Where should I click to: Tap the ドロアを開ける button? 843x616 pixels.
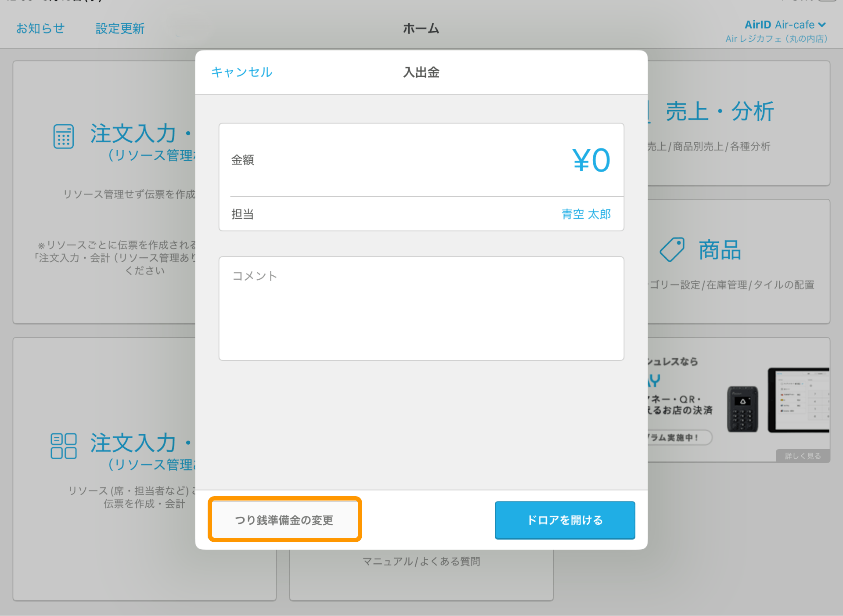[565, 520]
